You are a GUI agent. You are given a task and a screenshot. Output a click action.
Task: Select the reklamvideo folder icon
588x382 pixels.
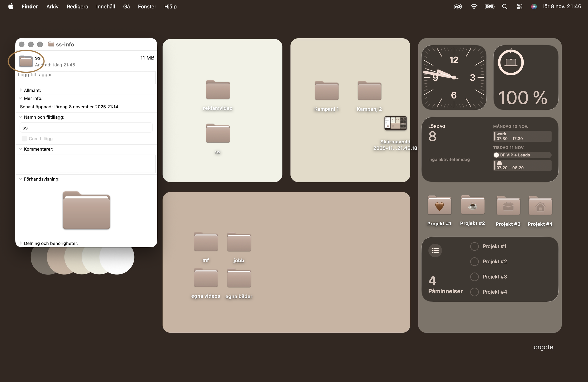(218, 90)
